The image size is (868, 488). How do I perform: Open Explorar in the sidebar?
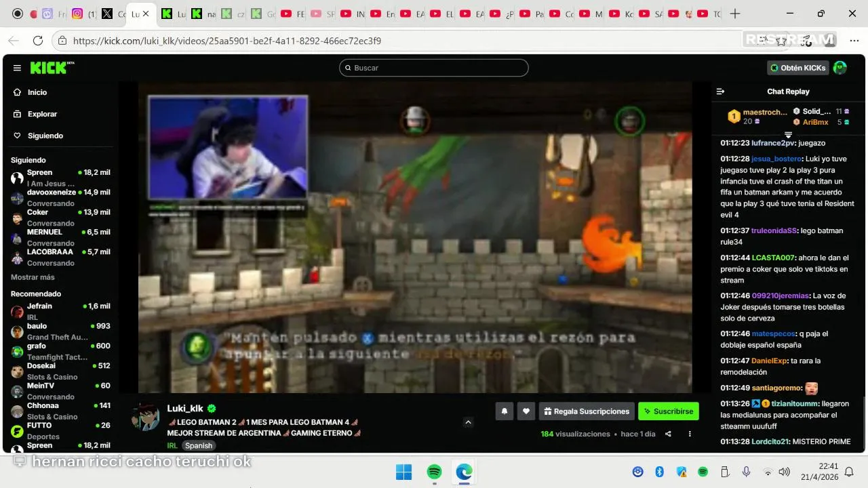42,114
